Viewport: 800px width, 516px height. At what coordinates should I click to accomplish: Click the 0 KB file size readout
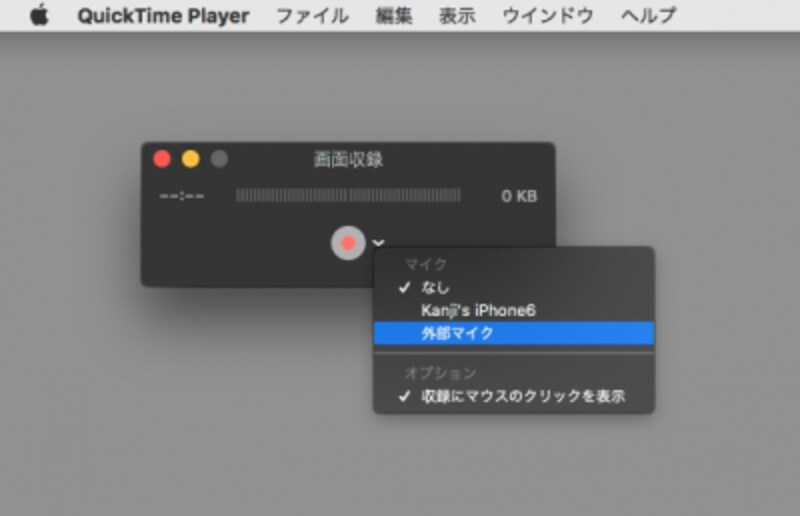pyautogui.click(x=519, y=196)
